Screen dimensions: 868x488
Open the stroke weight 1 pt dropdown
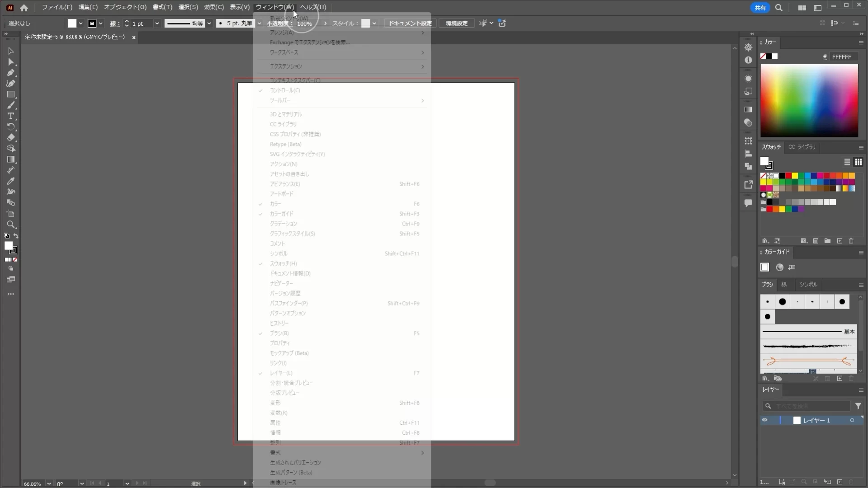(157, 23)
